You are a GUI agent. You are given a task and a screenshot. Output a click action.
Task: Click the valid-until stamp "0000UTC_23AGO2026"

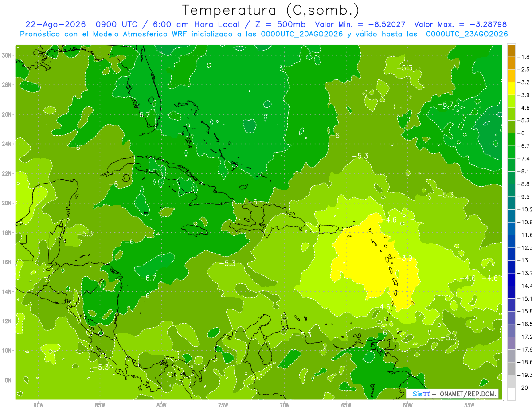(467, 34)
